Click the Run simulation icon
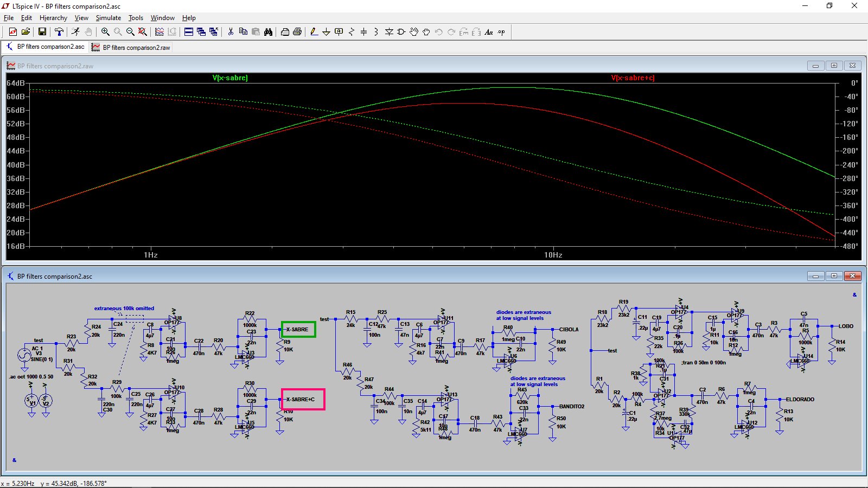The width and height of the screenshot is (868, 488). pyautogui.click(x=75, y=32)
